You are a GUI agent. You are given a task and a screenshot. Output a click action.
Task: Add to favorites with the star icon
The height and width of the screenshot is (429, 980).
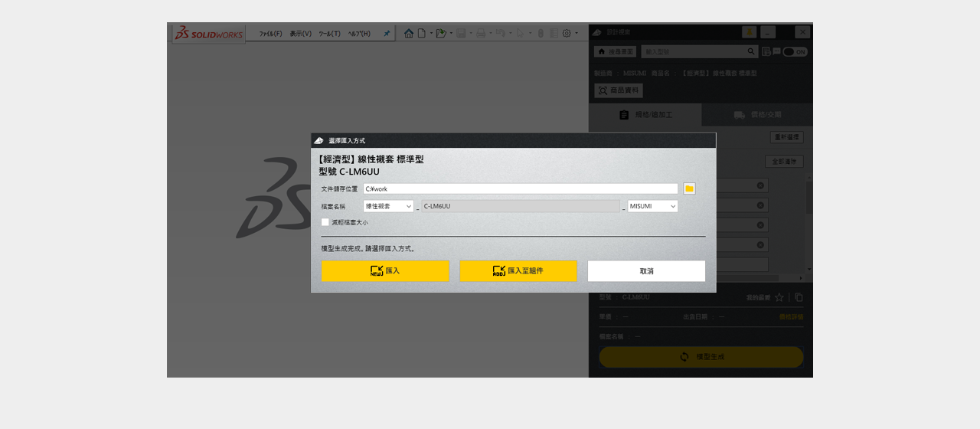click(x=779, y=297)
